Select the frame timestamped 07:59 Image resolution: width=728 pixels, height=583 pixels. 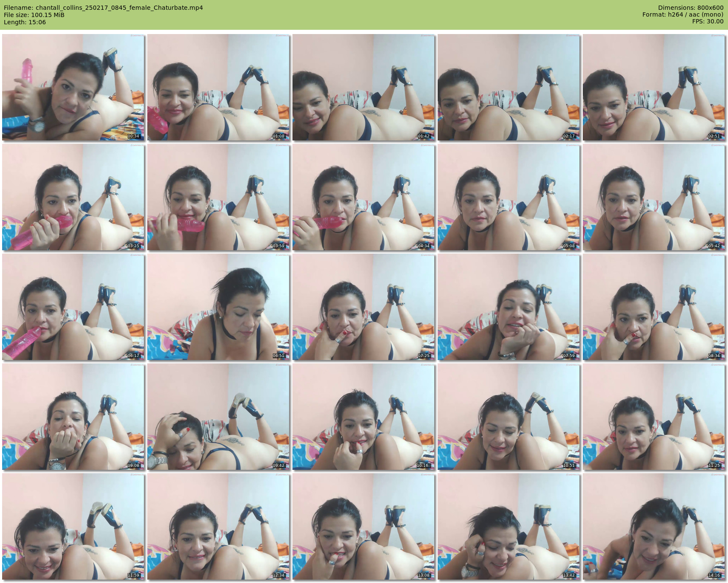[509, 307]
